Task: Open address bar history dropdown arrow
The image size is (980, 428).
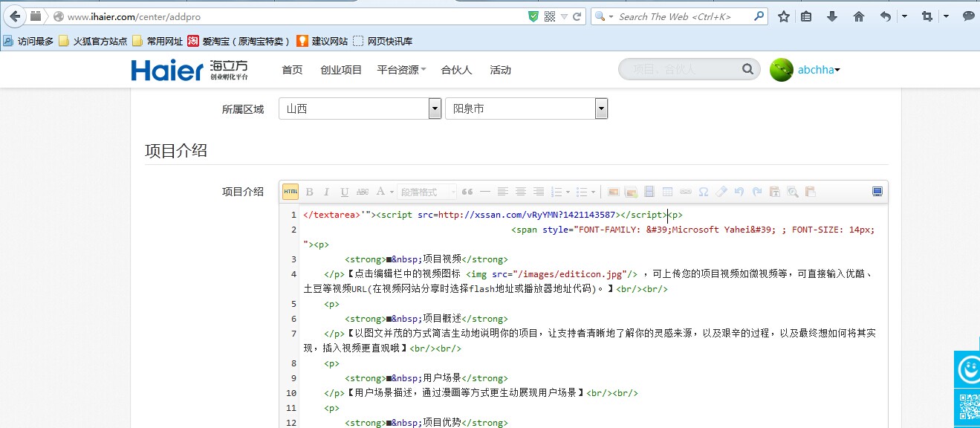Action: point(564,16)
